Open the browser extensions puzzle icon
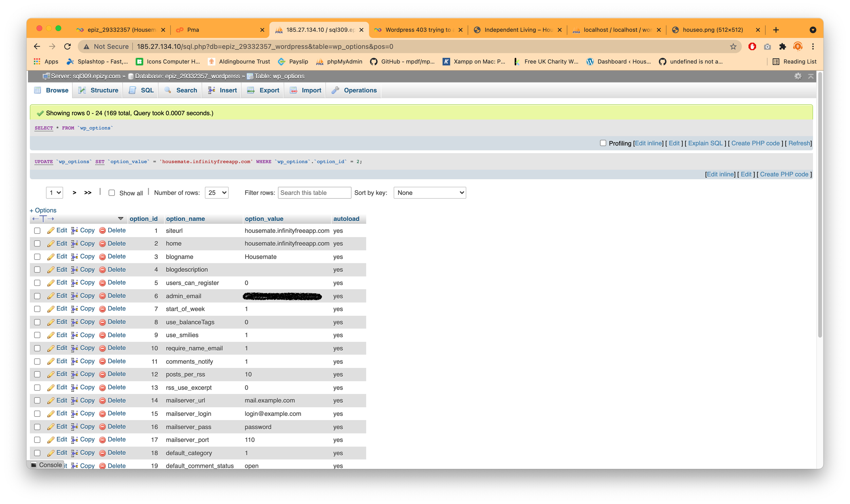Viewport: 850px width, 504px height. click(x=782, y=46)
